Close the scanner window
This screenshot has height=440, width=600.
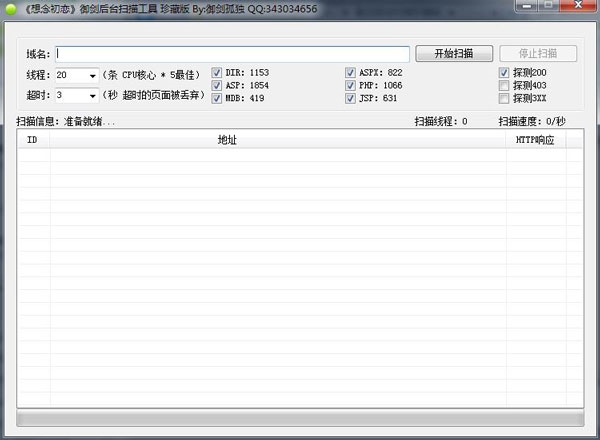578,6
